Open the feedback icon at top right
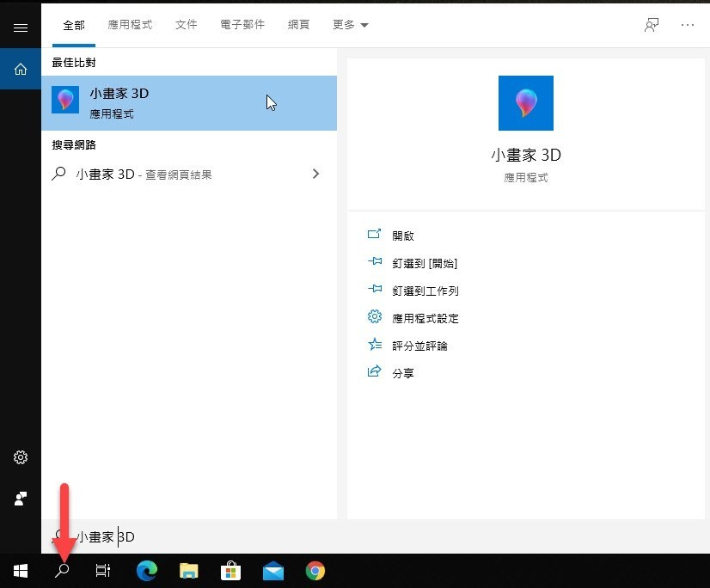This screenshot has height=588, width=710. [x=652, y=25]
